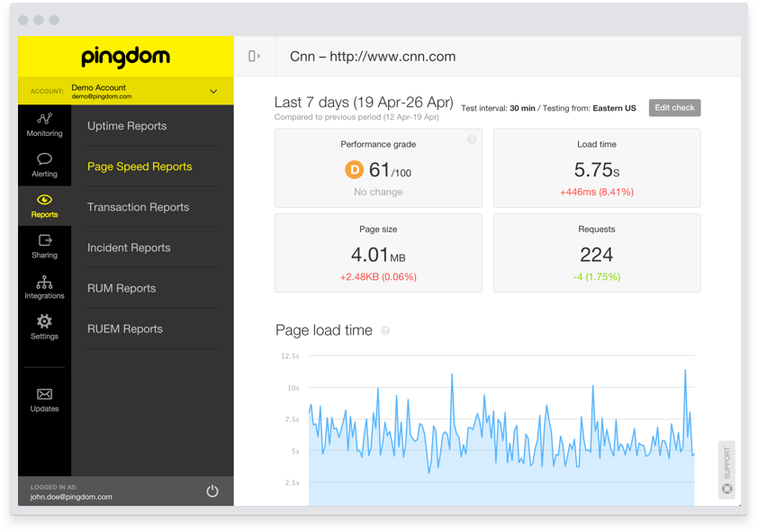Viewport: 758px width, 532px height.
Task: Open the Integrations section icon
Action: pos(44,282)
